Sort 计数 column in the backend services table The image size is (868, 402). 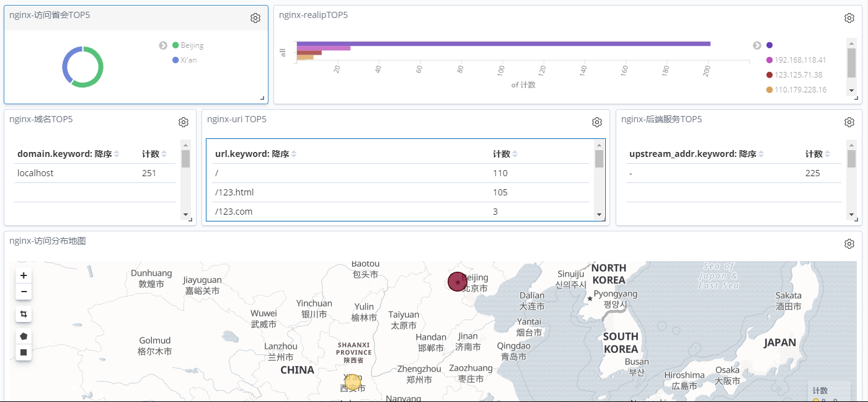pyautogui.click(x=828, y=154)
